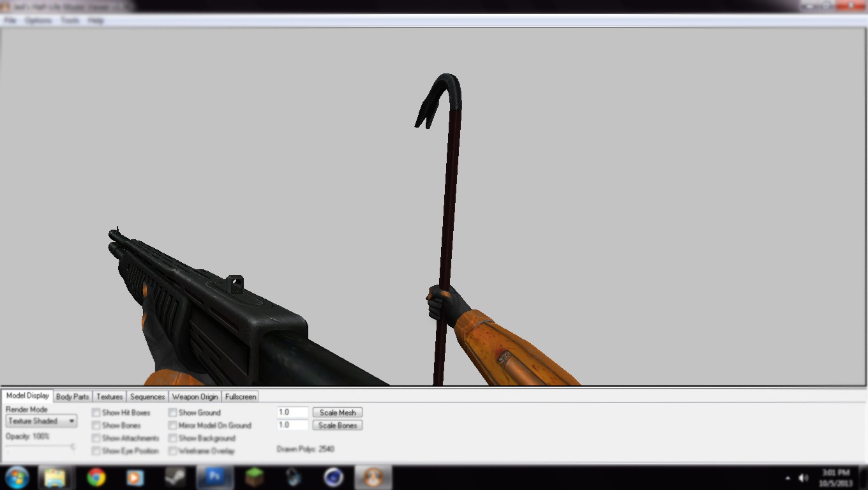Open Google Chrome from the taskbar
This screenshot has height=490, width=868.
pos(96,477)
